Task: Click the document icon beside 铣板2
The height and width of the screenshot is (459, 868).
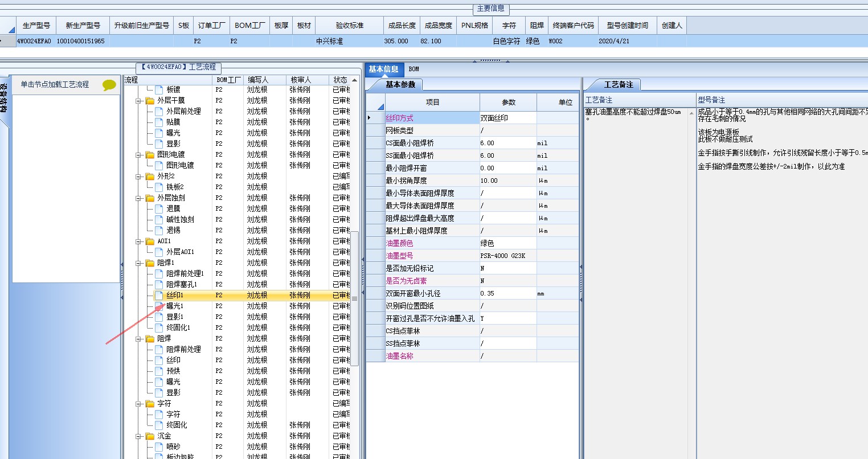Action: pyautogui.click(x=159, y=187)
